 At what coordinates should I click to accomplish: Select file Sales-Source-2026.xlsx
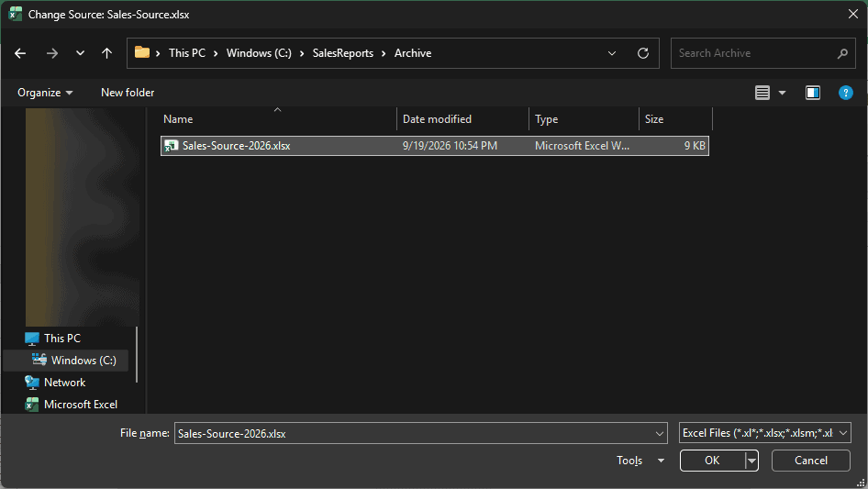(x=435, y=146)
